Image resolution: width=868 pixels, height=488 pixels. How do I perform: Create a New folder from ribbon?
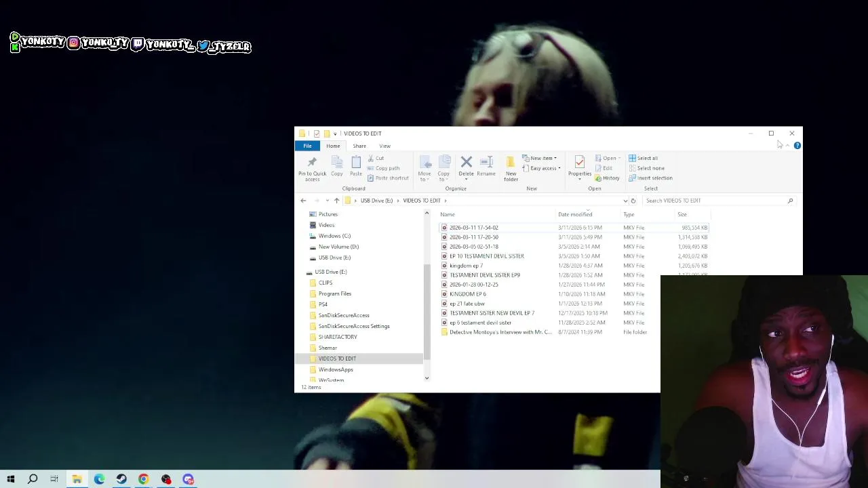pyautogui.click(x=511, y=167)
